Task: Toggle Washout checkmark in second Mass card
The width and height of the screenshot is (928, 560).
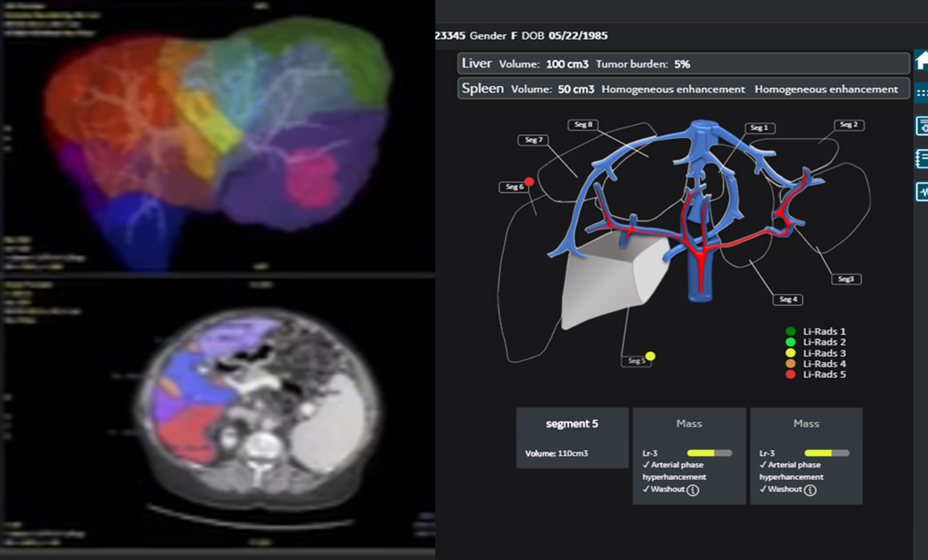Action: [x=763, y=489]
